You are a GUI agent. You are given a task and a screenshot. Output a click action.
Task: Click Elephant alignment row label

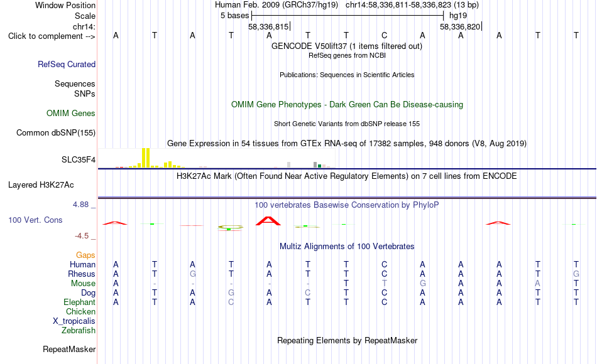(79, 302)
